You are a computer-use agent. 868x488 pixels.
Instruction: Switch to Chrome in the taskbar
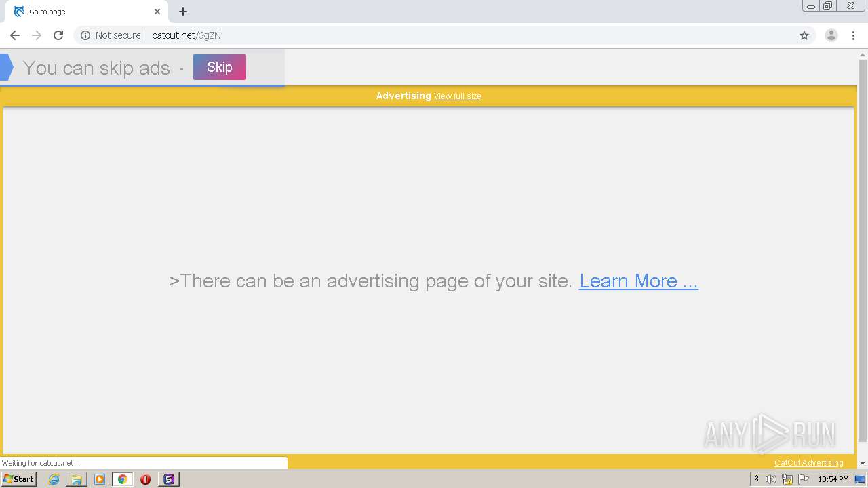[x=123, y=479]
